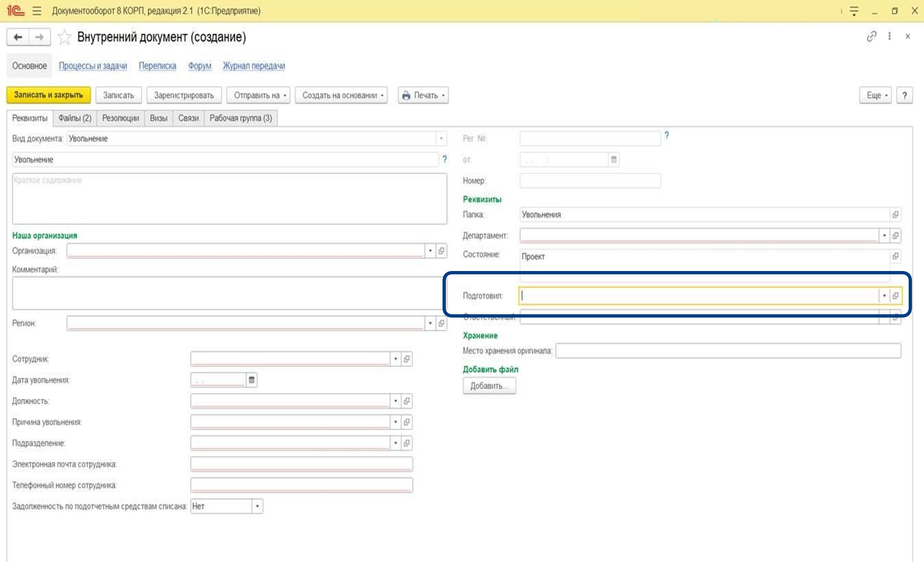Open the Состояние field open-item icon
924x562 pixels.
[x=895, y=256]
